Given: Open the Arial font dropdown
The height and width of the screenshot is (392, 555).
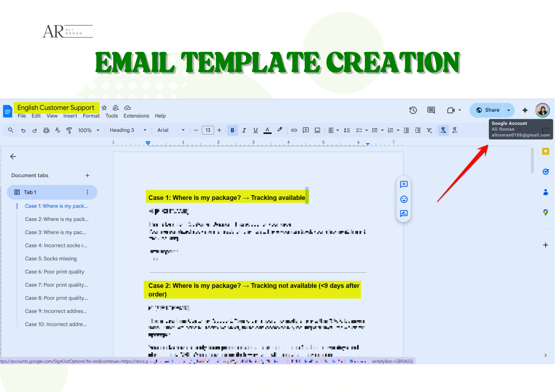Looking at the screenshot, I should tap(171, 130).
